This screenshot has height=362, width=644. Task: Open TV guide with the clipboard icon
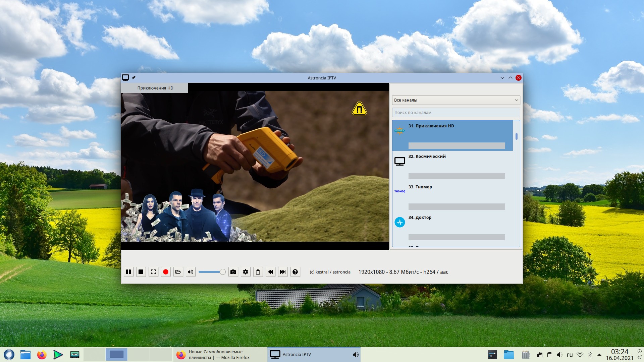tap(258, 272)
